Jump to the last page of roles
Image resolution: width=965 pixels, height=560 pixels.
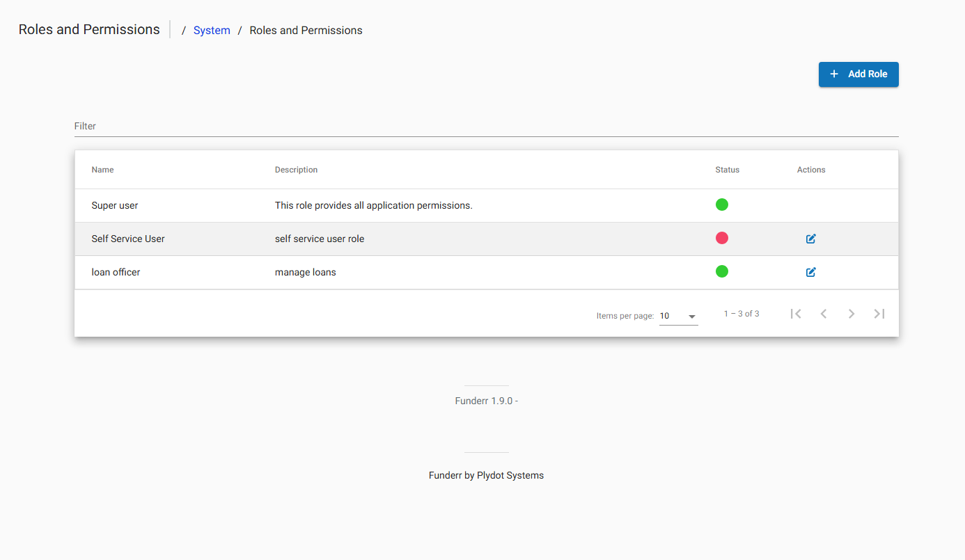tap(879, 313)
